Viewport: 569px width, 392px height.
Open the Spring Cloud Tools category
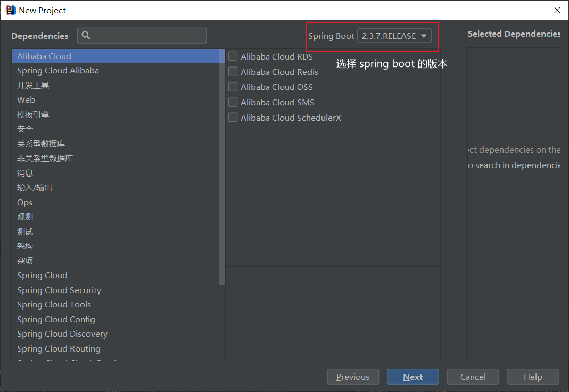(116, 305)
